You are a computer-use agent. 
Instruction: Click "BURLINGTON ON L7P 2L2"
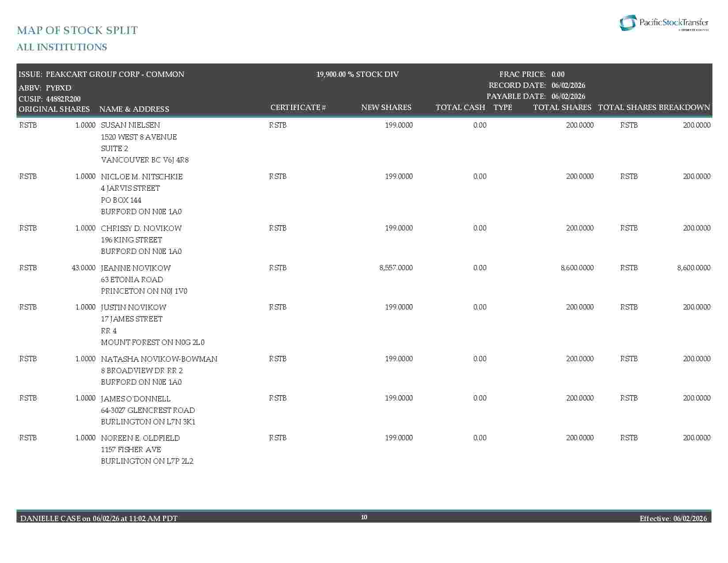tap(147, 461)
